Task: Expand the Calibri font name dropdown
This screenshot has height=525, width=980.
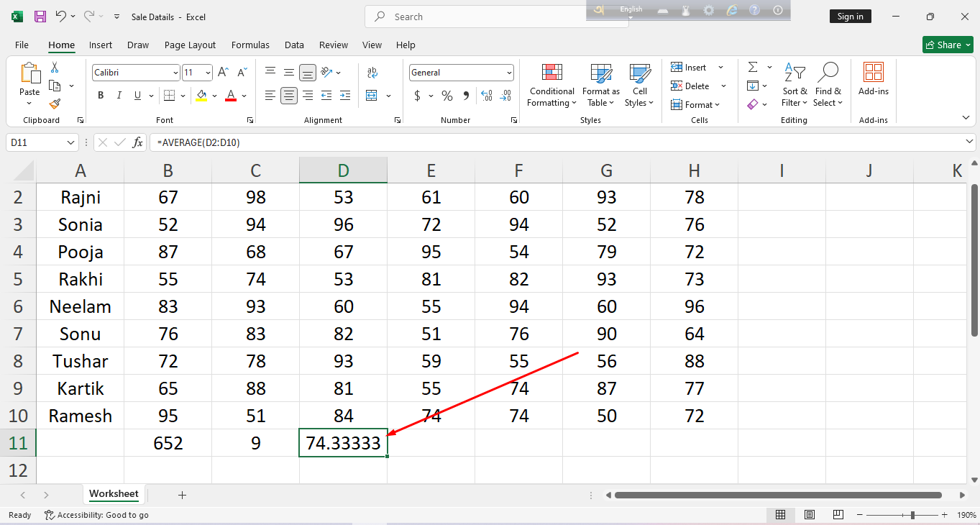Action: [175, 73]
